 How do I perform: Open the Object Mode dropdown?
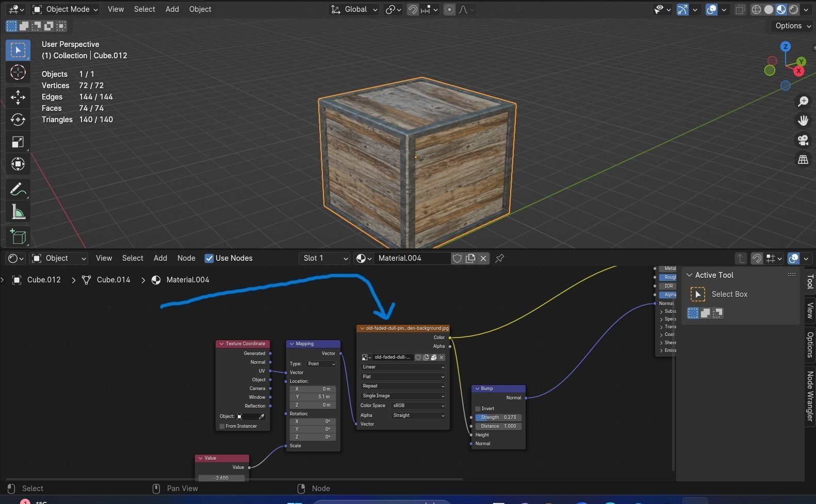pos(65,9)
